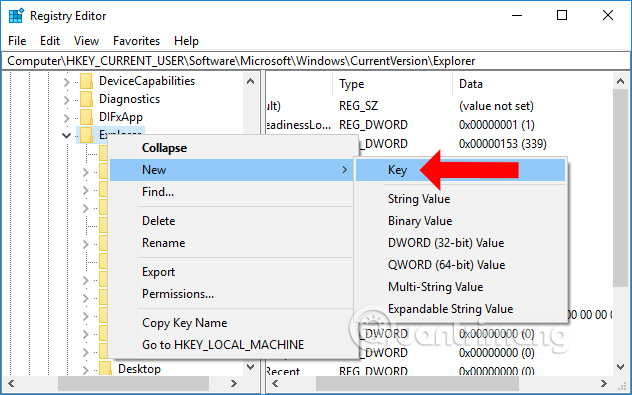Click the values pane vertical scrollbar thumb

tap(620, 189)
